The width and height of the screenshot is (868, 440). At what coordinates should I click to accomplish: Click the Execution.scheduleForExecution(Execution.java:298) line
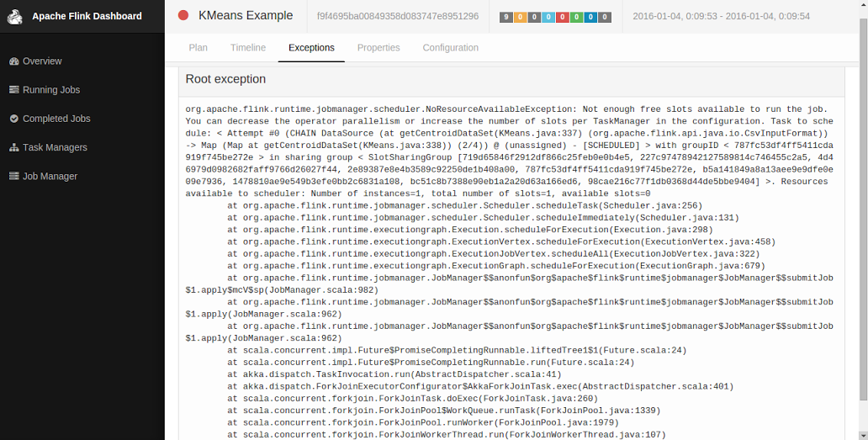point(470,231)
